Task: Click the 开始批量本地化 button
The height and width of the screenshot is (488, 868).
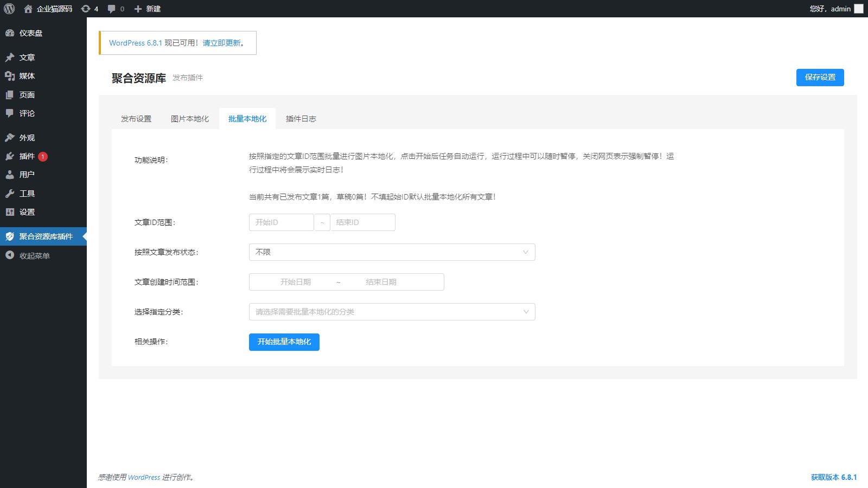Action: tap(284, 342)
